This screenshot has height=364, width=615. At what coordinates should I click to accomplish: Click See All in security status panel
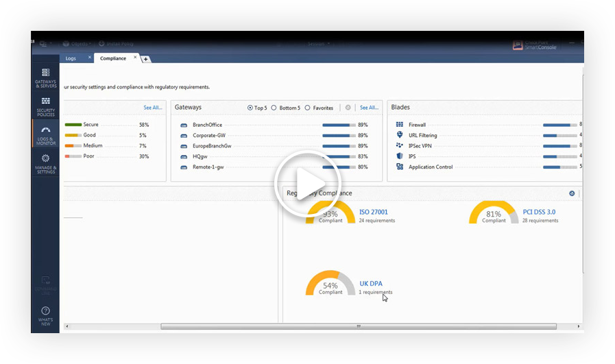153,108
